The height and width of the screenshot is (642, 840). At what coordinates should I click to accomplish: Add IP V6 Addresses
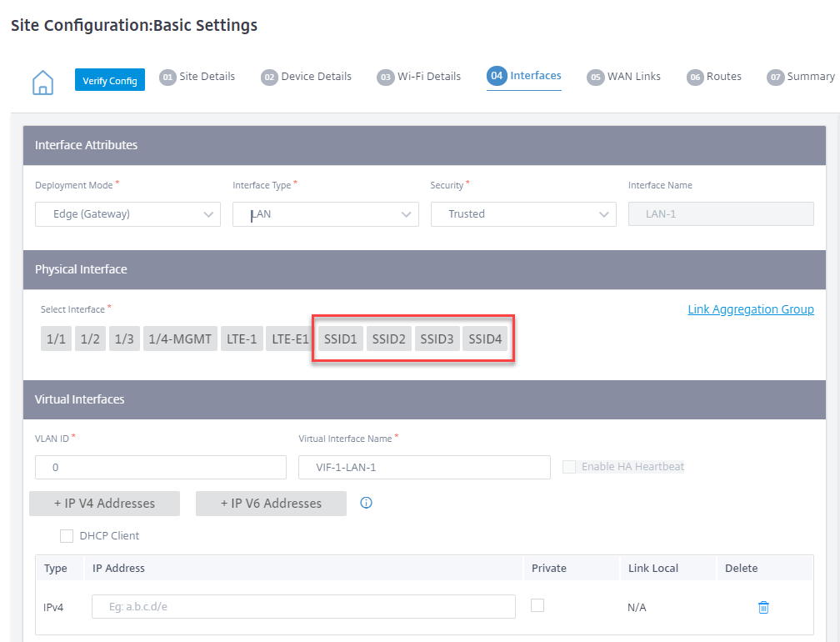point(271,504)
